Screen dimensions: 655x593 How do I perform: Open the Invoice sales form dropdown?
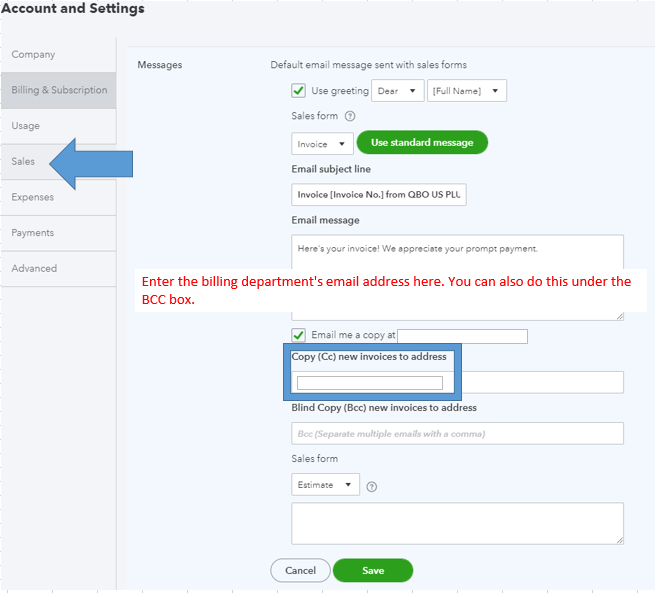coord(322,144)
